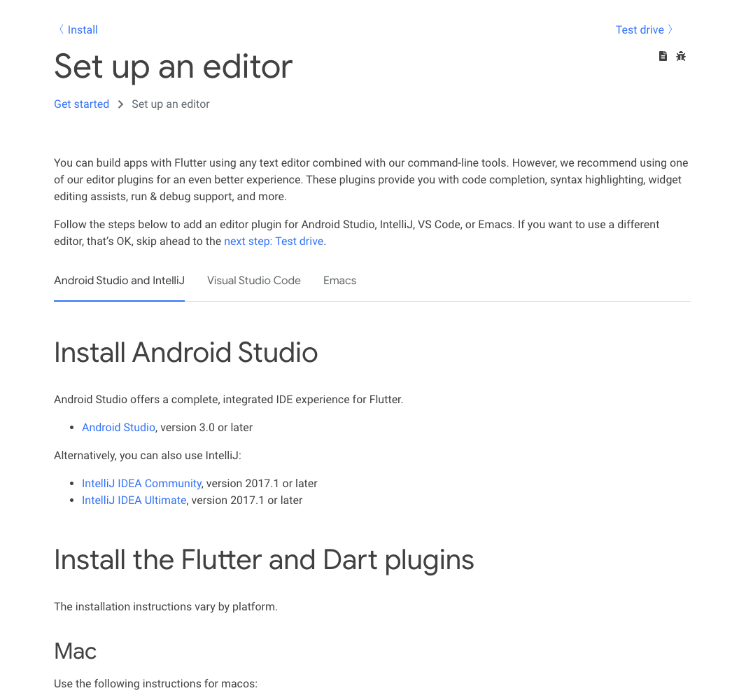The height and width of the screenshot is (700, 739).
Task: Click the report issue bug icon
Action: click(680, 56)
